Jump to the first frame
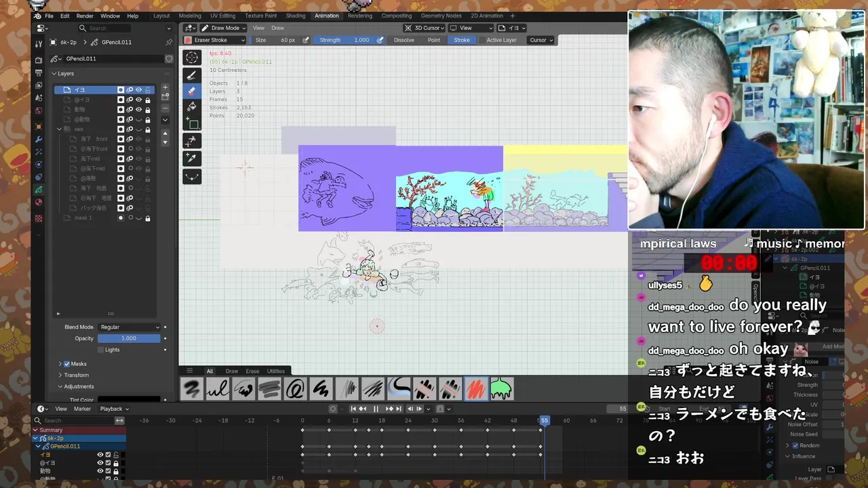The height and width of the screenshot is (488, 868). click(x=353, y=409)
